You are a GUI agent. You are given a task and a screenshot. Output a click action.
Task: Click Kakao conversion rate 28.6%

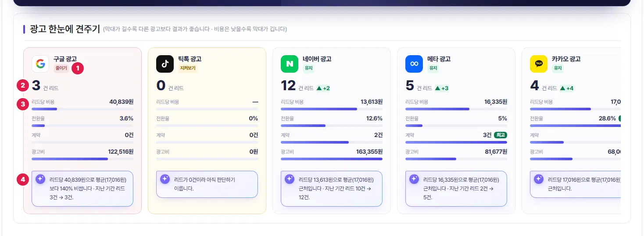click(608, 118)
